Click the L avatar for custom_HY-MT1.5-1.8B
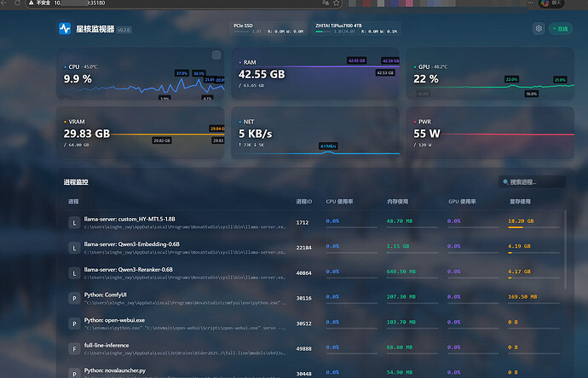Viewport: 588px width, 378px height. [74, 223]
